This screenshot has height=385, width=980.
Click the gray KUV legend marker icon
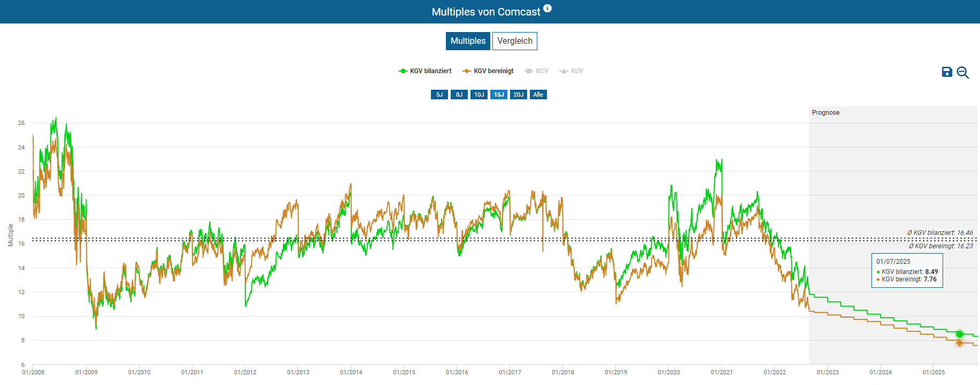point(564,71)
